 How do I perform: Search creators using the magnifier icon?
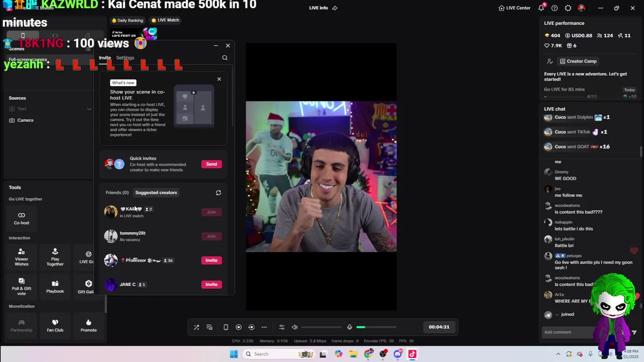(225, 58)
